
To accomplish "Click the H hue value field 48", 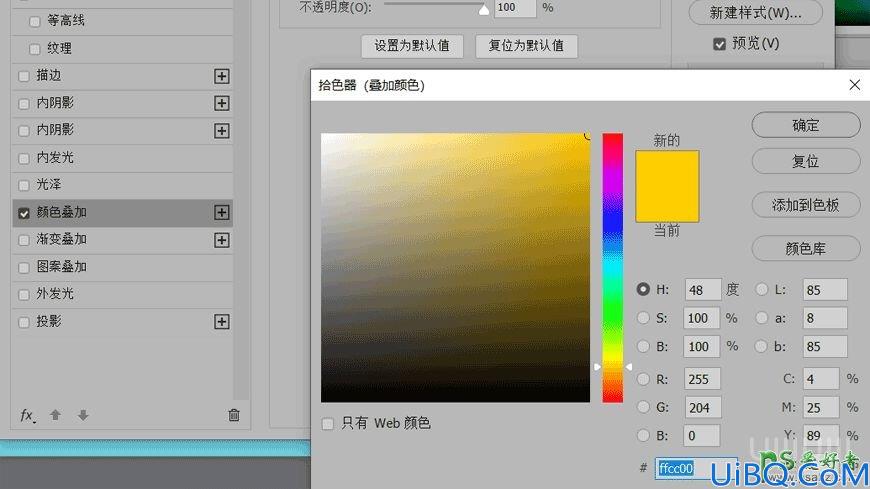I will [702, 290].
